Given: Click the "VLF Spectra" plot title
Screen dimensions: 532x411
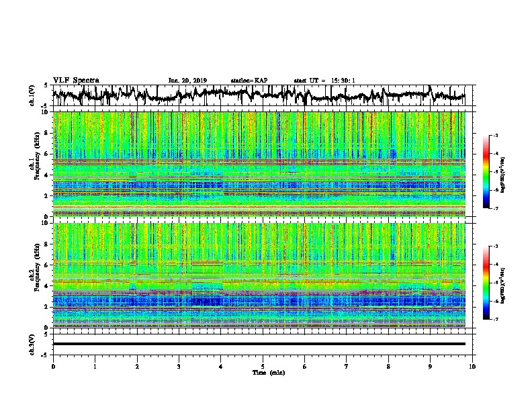Looking at the screenshot, I should click(x=76, y=81).
